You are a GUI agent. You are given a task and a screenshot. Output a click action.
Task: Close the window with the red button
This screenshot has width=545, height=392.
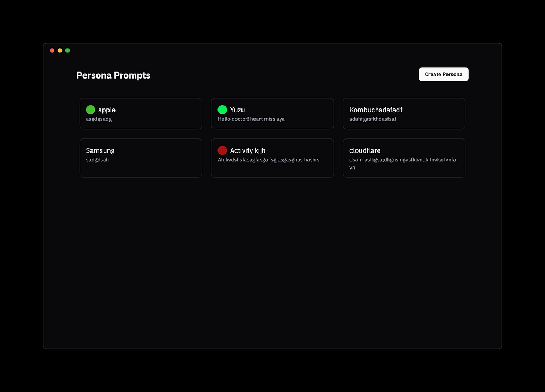click(x=52, y=51)
